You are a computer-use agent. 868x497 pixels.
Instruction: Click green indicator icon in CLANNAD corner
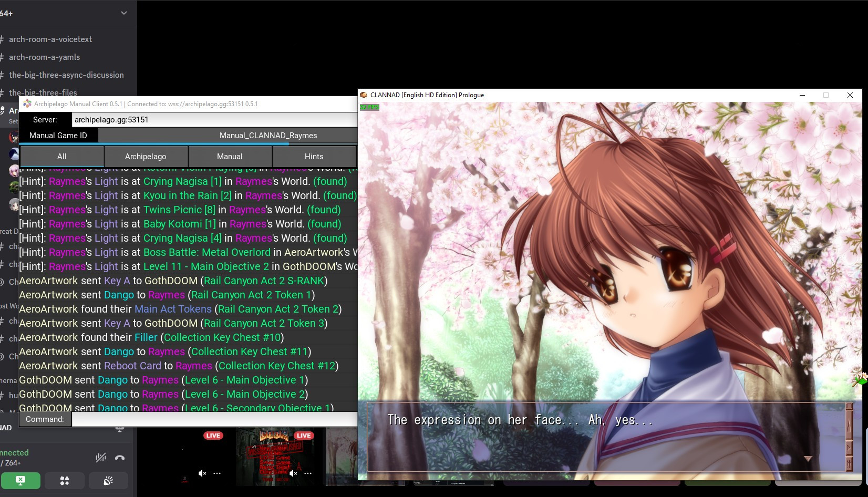pyautogui.click(x=369, y=107)
